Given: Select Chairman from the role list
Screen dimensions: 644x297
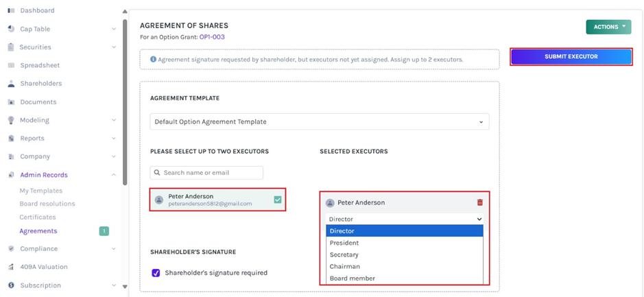Looking at the screenshot, I should tap(405, 267).
